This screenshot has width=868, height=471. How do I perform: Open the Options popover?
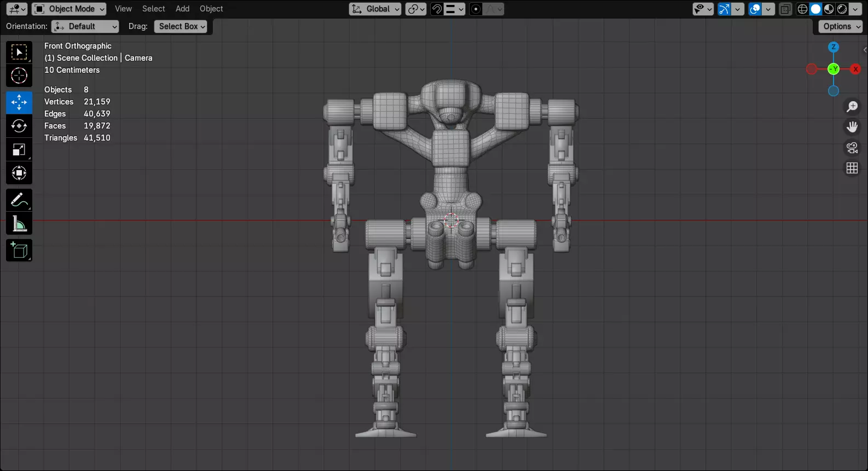point(841,26)
